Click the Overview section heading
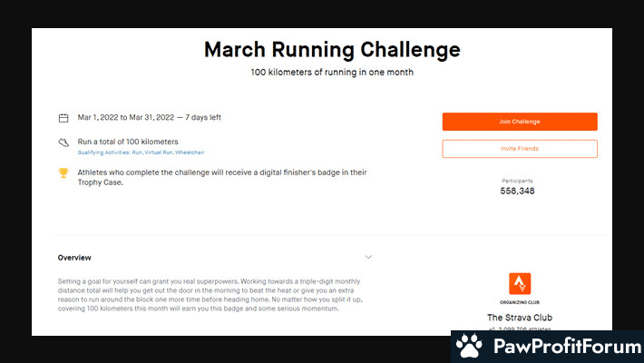Image resolution: width=644 pixels, height=363 pixels. click(x=74, y=258)
